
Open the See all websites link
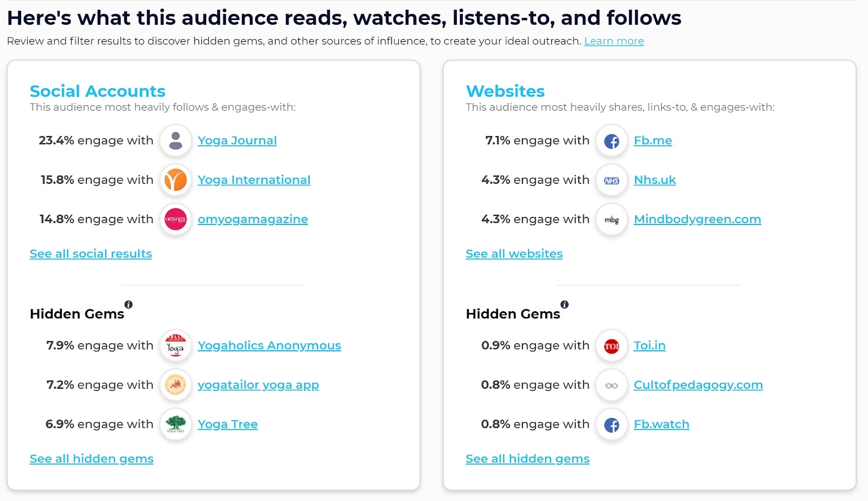[514, 254]
